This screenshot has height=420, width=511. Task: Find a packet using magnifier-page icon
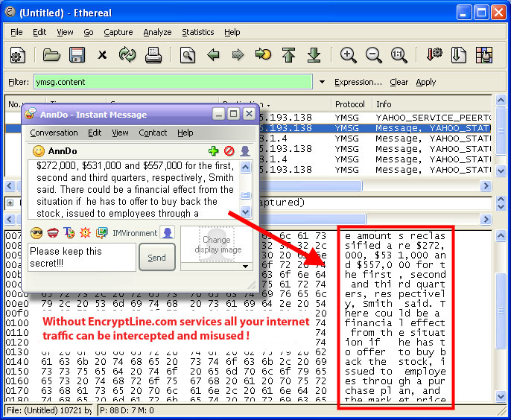[x=188, y=55]
